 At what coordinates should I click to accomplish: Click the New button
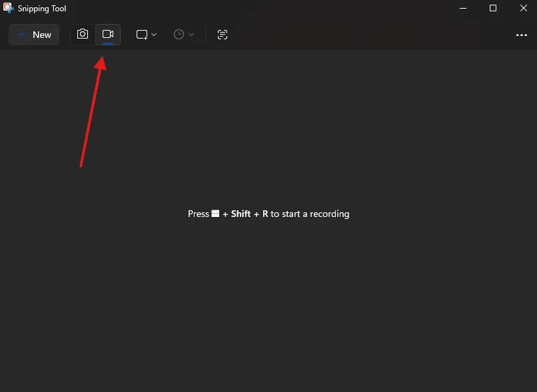[x=34, y=35]
